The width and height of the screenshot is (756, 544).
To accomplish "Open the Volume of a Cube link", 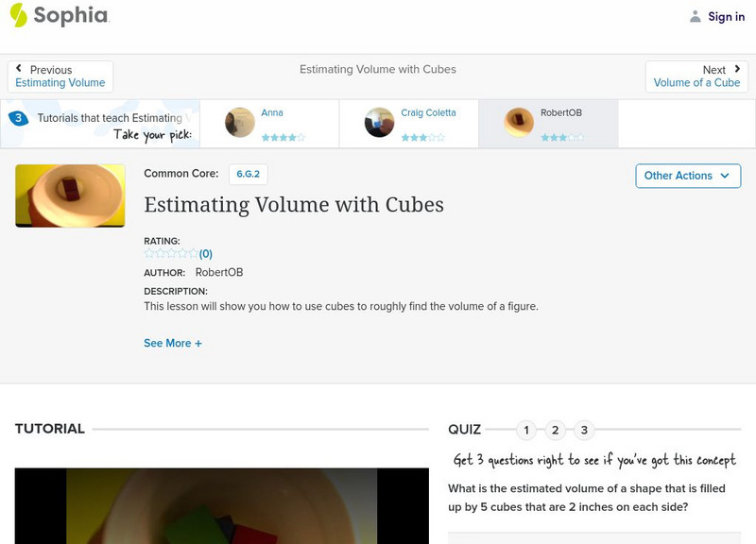I will coord(696,83).
